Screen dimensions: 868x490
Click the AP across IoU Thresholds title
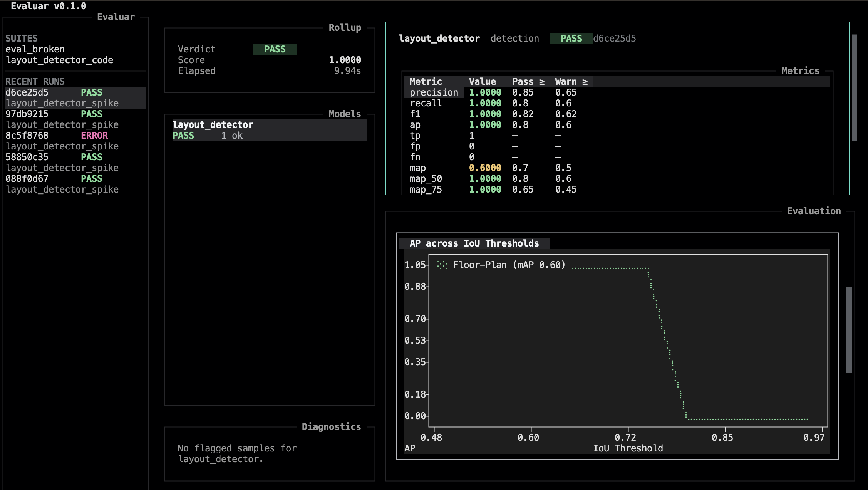(474, 243)
